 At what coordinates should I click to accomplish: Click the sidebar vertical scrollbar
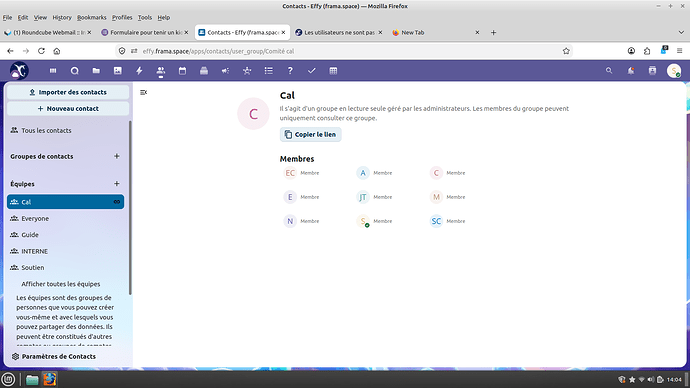pos(130,208)
